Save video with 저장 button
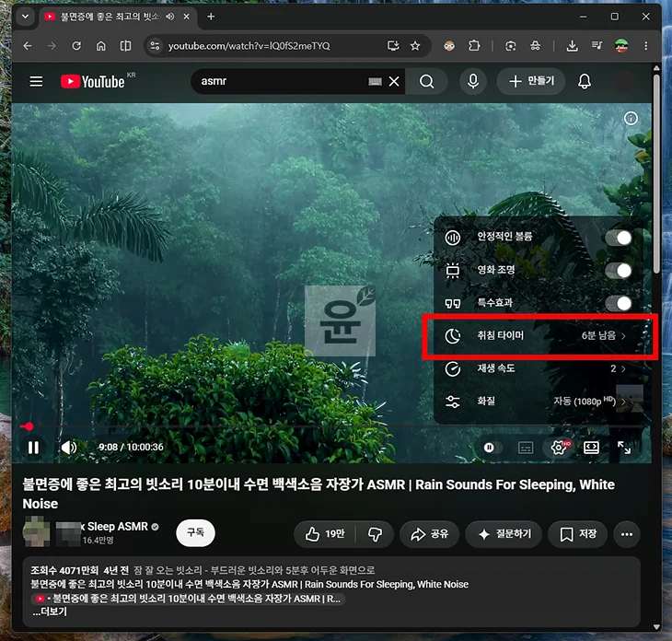 click(578, 534)
